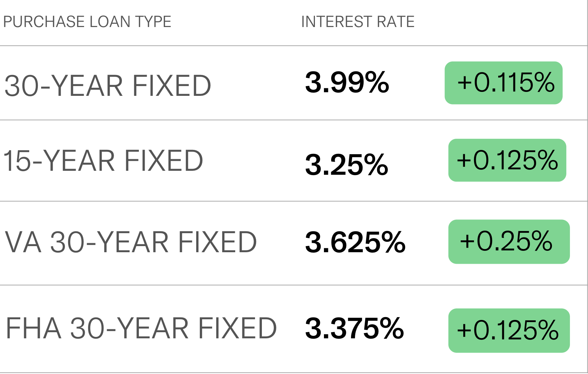Choose the highest interest rate shown
588x374 pixels.
point(347,83)
